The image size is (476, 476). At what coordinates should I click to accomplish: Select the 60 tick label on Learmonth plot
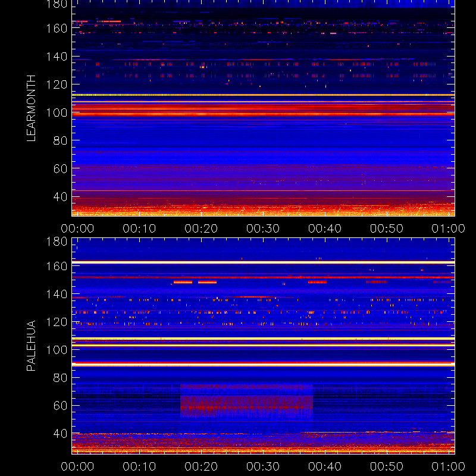click(x=60, y=168)
